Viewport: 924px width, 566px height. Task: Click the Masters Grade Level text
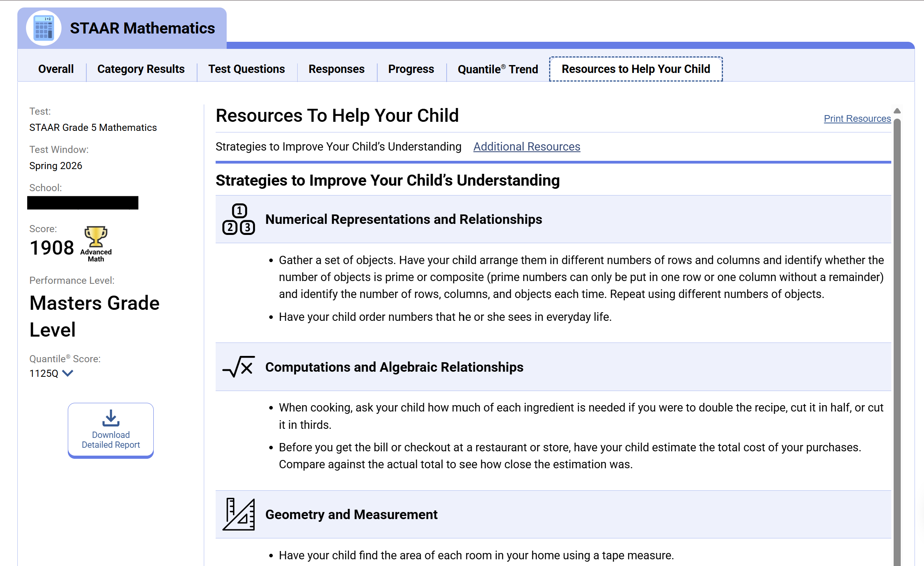pyautogui.click(x=95, y=316)
